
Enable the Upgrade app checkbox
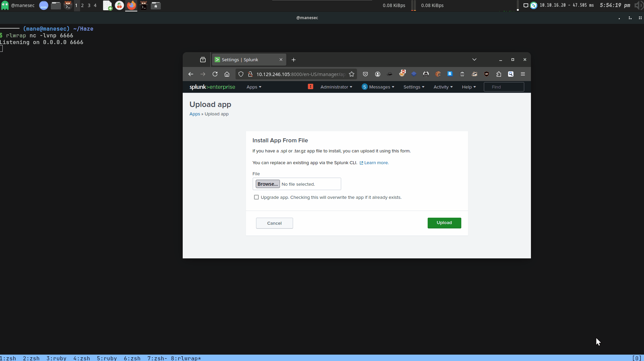coord(256,197)
